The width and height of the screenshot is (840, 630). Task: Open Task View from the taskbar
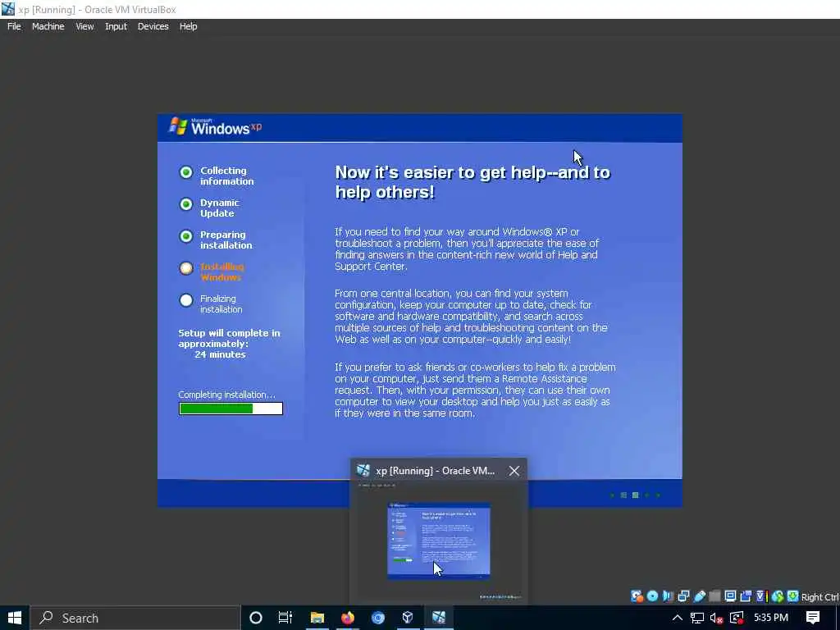tap(285, 618)
